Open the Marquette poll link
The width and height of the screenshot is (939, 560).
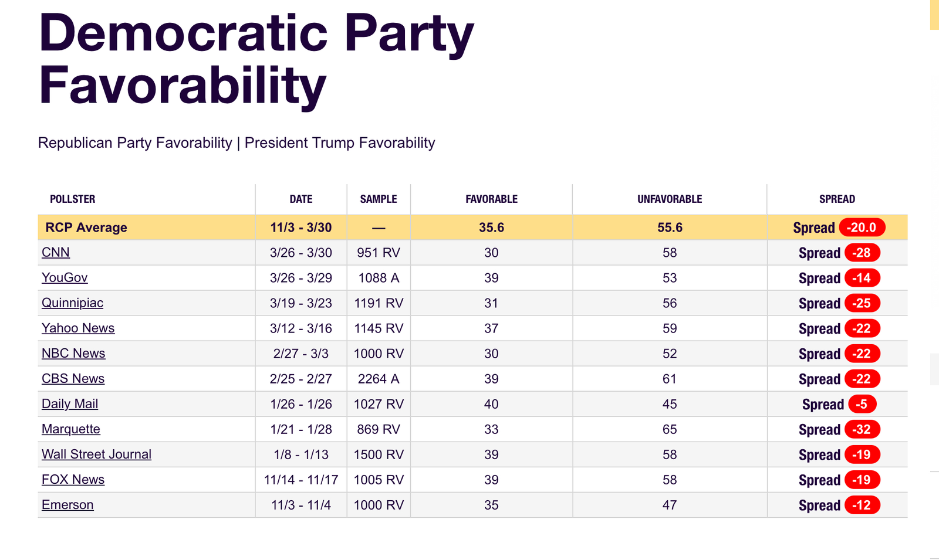click(x=71, y=429)
